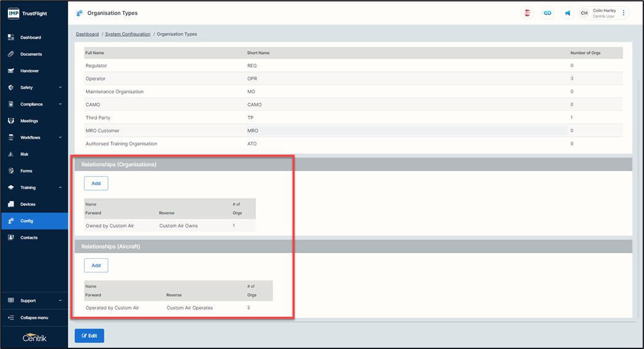Expand the Training submenu chevron

coord(60,188)
